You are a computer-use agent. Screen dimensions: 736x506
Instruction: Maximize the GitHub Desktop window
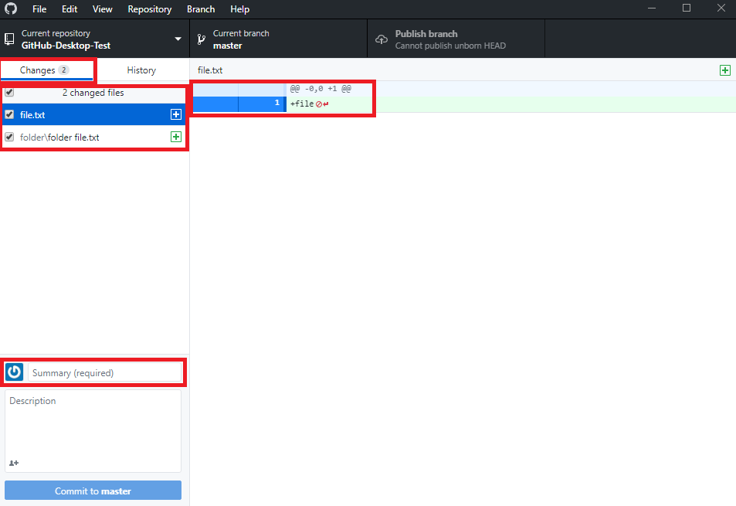[686, 8]
